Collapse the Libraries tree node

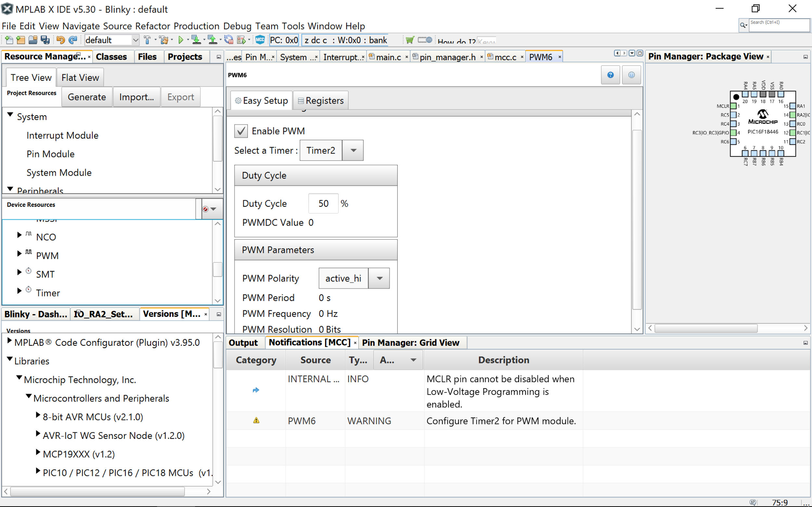coord(10,359)
